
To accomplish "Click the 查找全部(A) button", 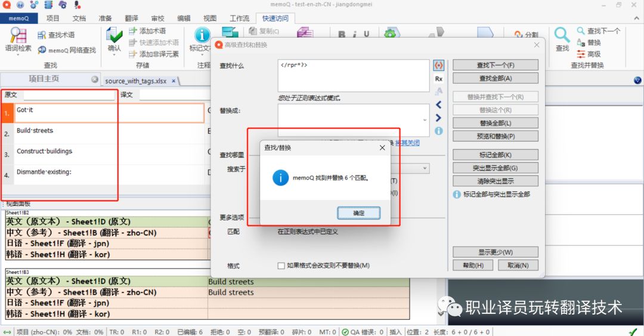I will 496,78.
